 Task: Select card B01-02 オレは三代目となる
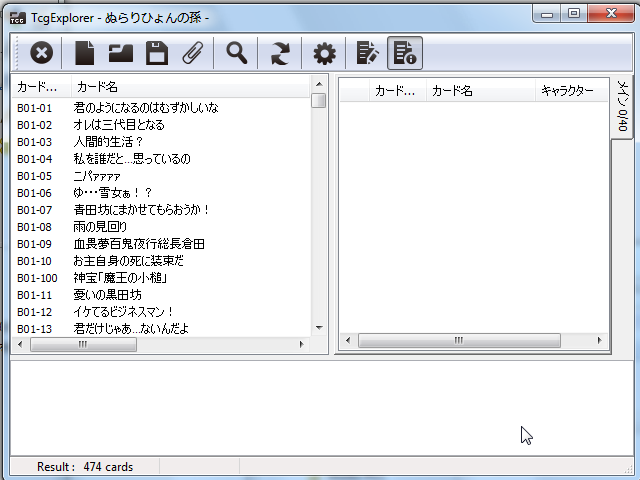point(161,125)
